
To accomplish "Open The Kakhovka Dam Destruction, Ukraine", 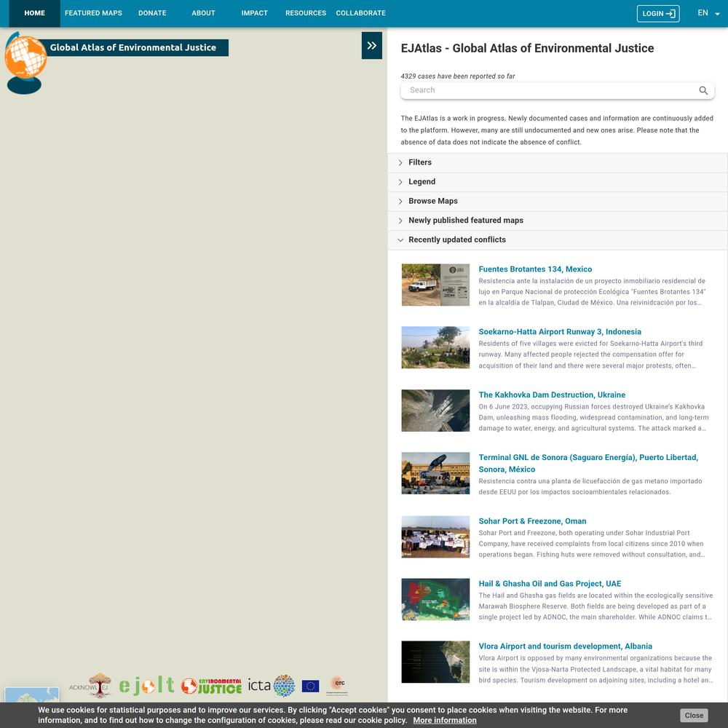I will (552, 395).
